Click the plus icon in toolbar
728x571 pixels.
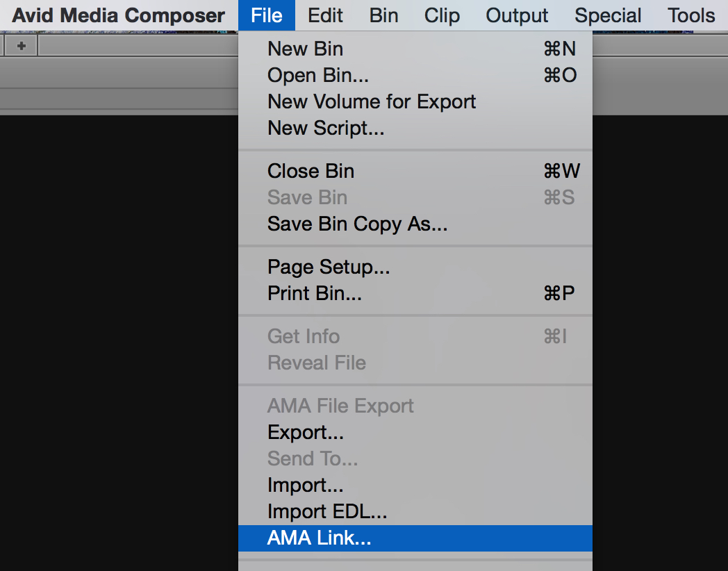21,46
